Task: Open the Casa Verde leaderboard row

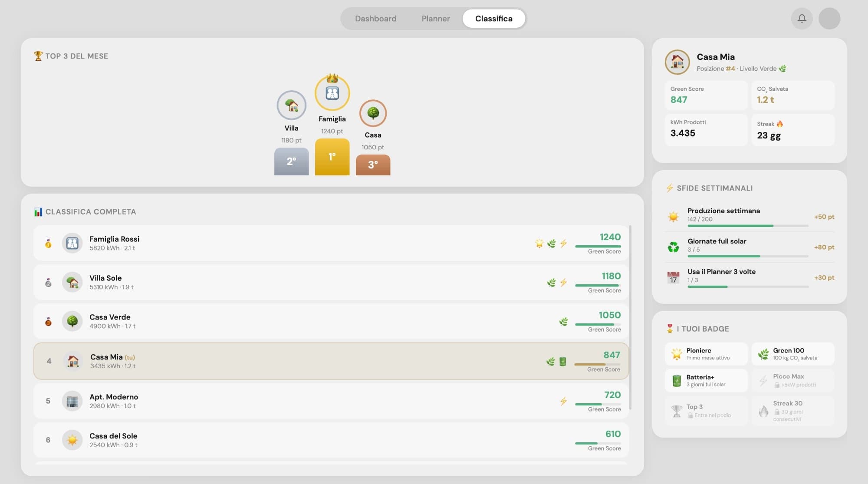Action: (331, 321)
